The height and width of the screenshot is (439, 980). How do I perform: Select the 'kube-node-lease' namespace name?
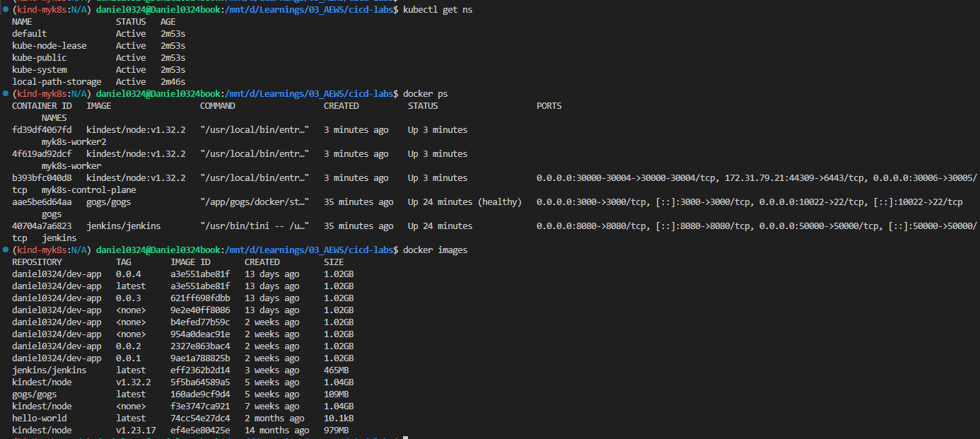click(49, 46)
